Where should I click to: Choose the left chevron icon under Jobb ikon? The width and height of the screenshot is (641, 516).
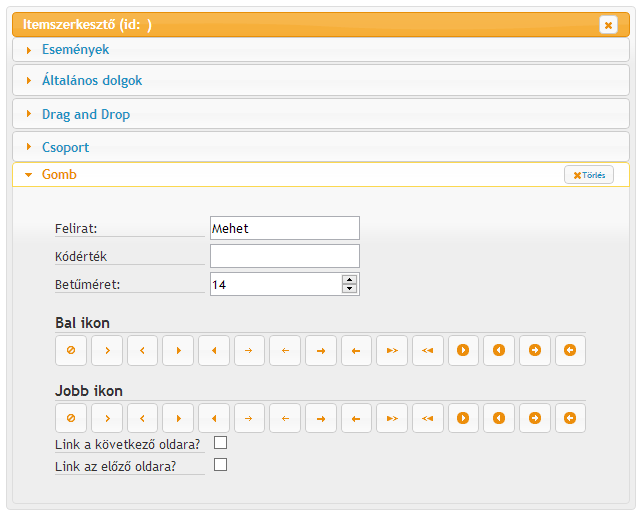pos(142,418)
